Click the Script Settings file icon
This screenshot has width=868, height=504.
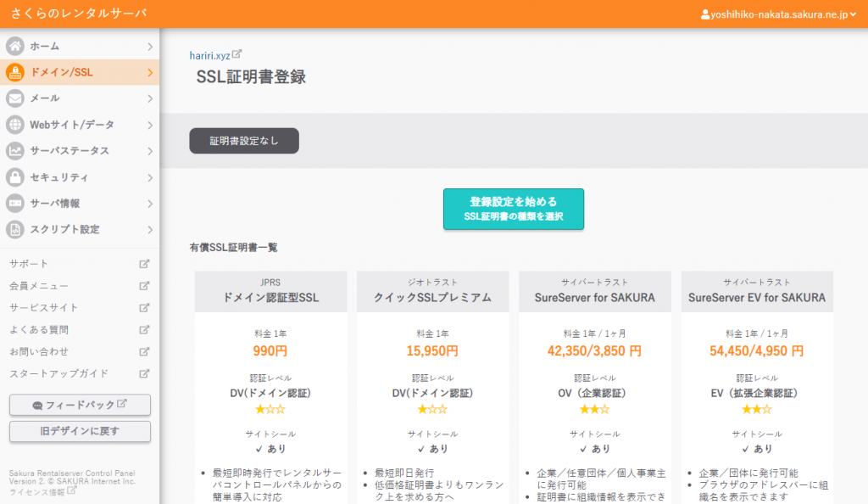pyautogui.click(x=15, y=229)
